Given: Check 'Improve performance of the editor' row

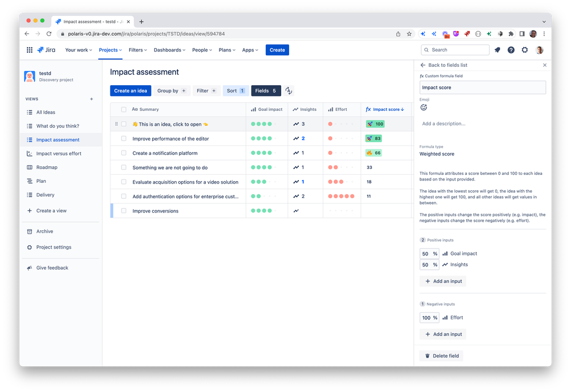Looking at the screenshot, I should point(124,139).
